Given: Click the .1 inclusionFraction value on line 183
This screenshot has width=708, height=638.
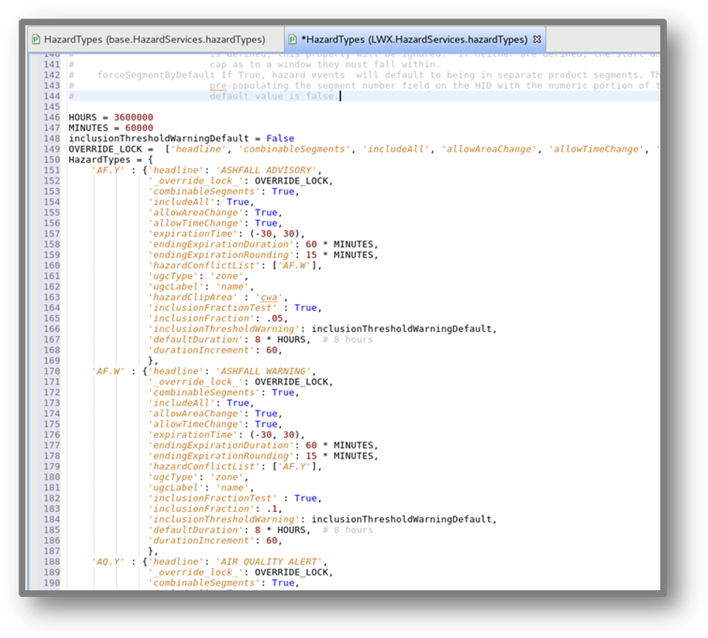Looking at the screenshot, I should pyautogui.click(x=272, y=509).
